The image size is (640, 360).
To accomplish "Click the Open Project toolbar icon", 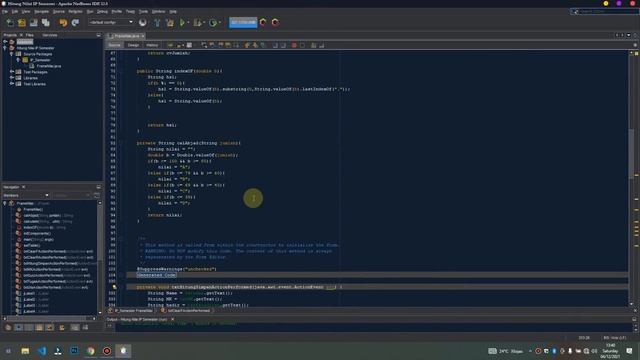I will coord(33,22).
